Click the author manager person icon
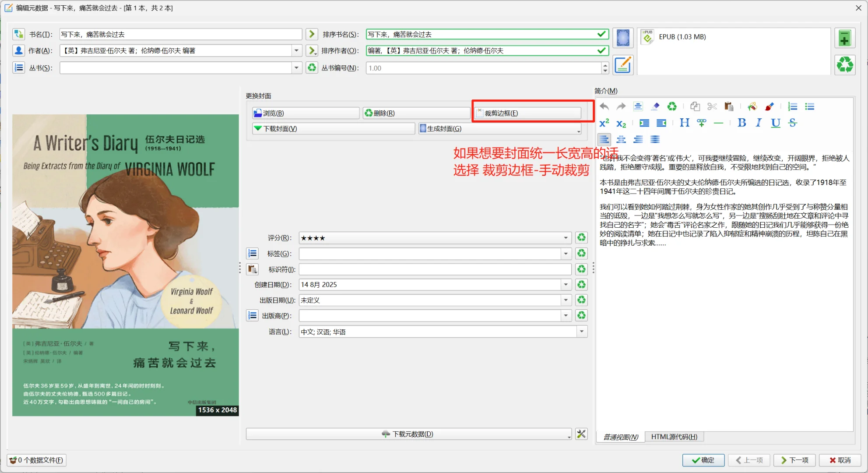 coord(18,51)
